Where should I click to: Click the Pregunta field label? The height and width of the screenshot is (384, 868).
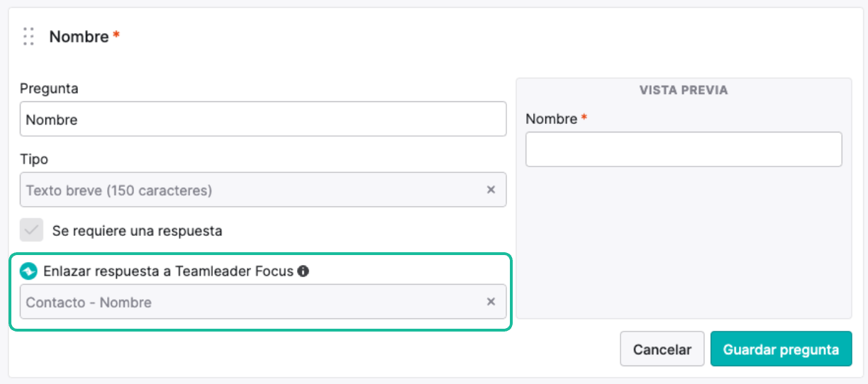(x=49, y=89)
